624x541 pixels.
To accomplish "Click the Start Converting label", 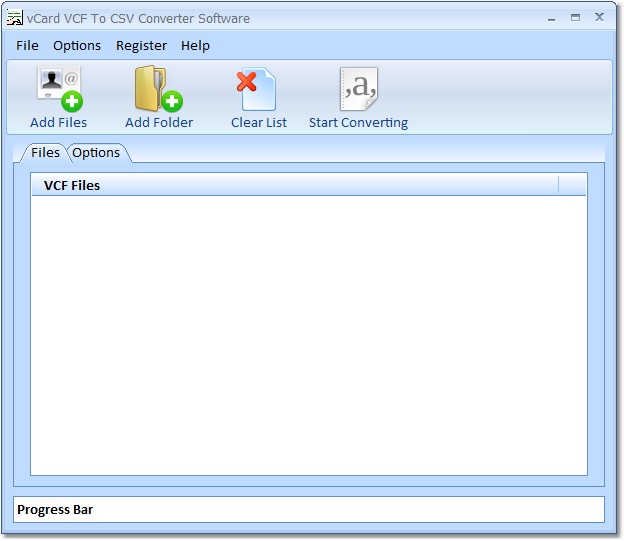I will (x=359, y=123).
